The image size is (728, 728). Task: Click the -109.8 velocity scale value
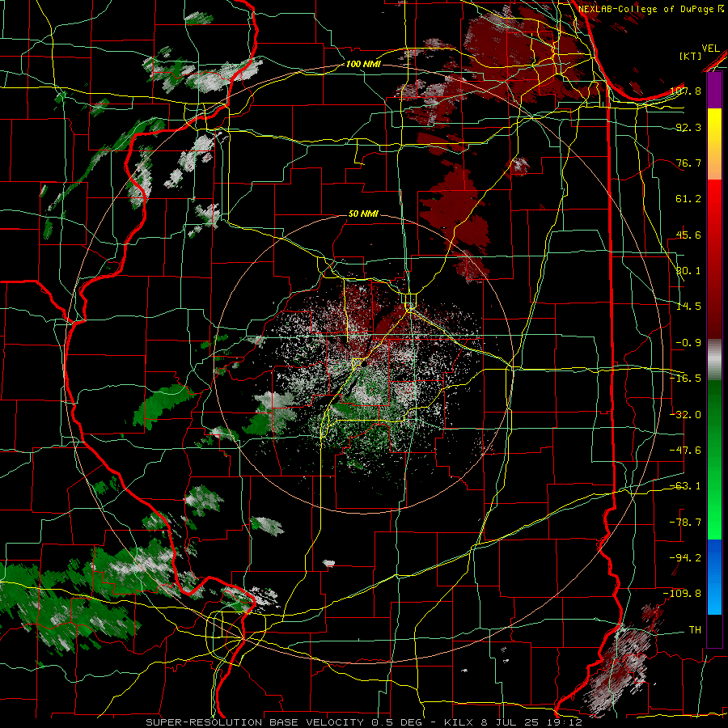tap(682, 594)
